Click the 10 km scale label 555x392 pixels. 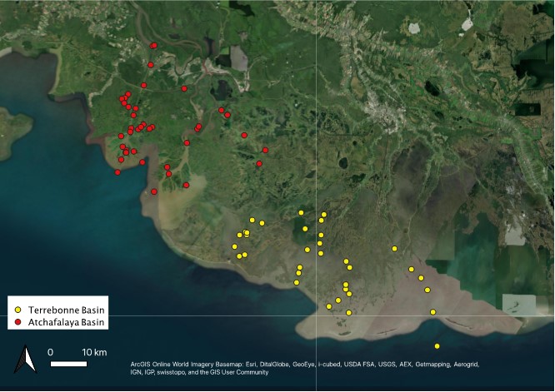(93, 352)
